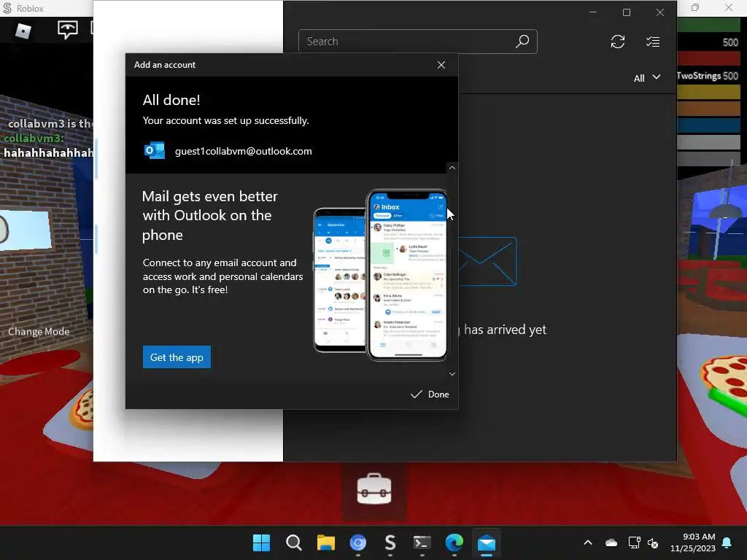
Task: Open Microsoft Edge from taskbar
Action: point(454,542)
